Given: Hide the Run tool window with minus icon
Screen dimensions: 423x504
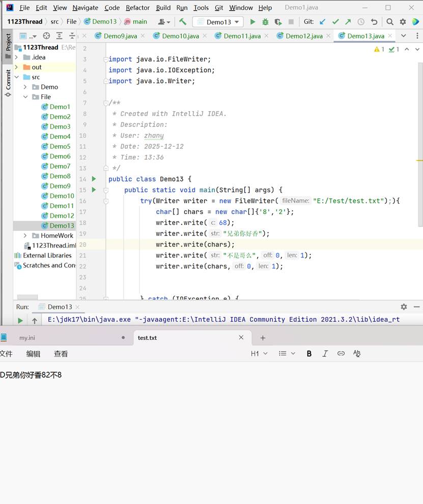Looking at the screenshot, I should coord(416,307).
